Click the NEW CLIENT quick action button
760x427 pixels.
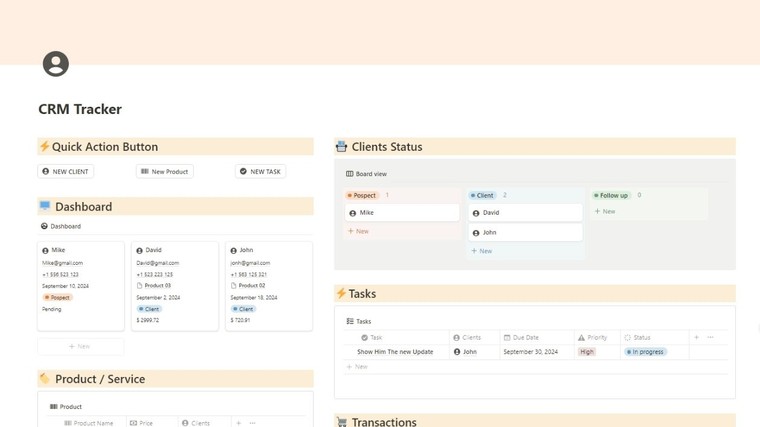pyautogui.click(x=65, y=171)
